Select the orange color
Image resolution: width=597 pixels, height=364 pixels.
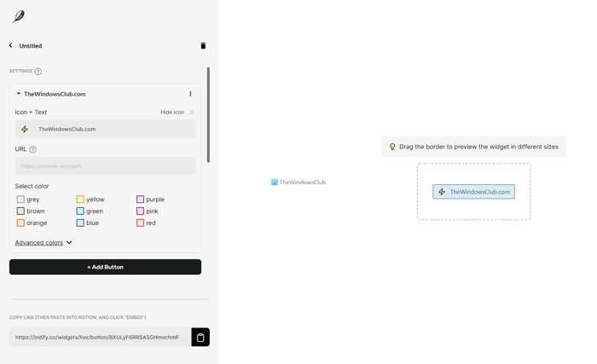click(x=20, y=222)
